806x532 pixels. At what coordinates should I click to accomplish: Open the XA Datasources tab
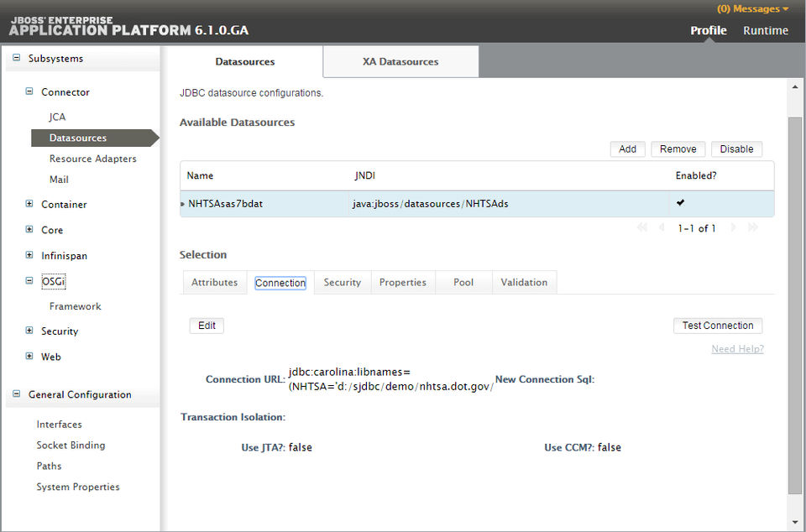tap(400, 61)
